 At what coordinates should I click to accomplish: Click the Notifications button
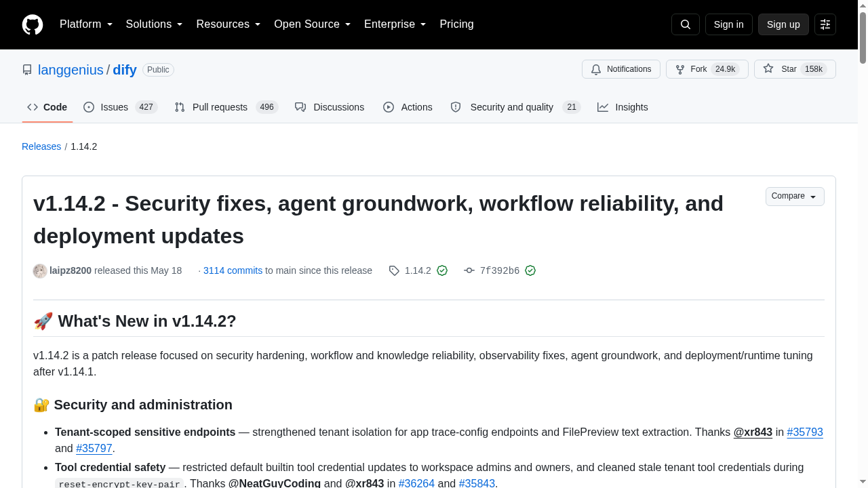point(621,69)
